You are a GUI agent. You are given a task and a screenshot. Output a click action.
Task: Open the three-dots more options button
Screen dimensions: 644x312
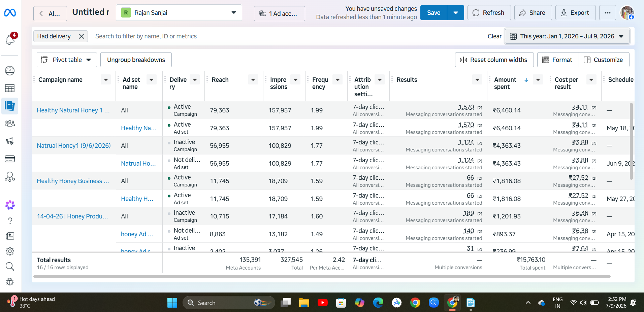[608, 13]
